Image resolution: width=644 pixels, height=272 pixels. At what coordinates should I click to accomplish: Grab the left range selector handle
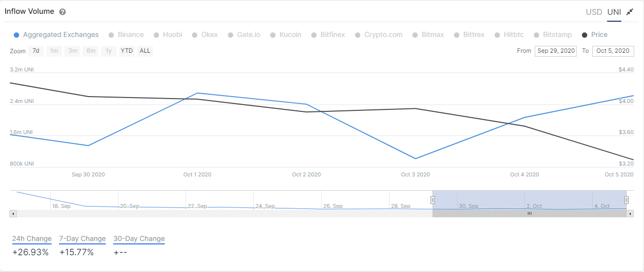click(433, 200)
